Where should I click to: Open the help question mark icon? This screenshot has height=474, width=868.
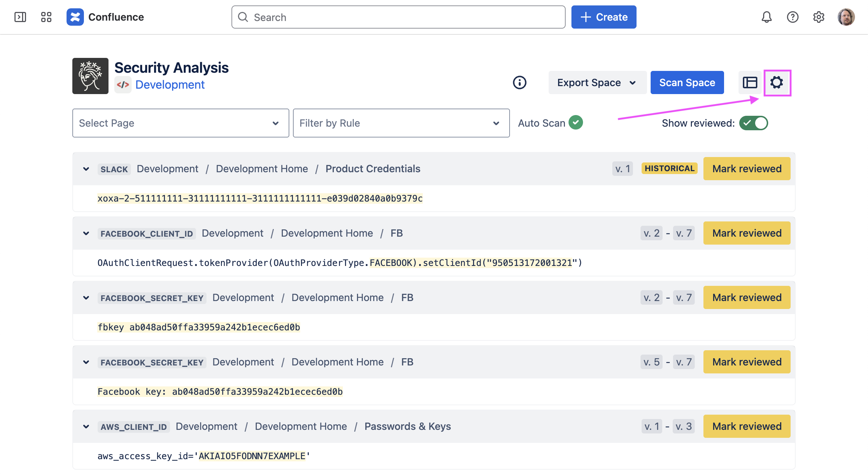click(x=792, y=17)
